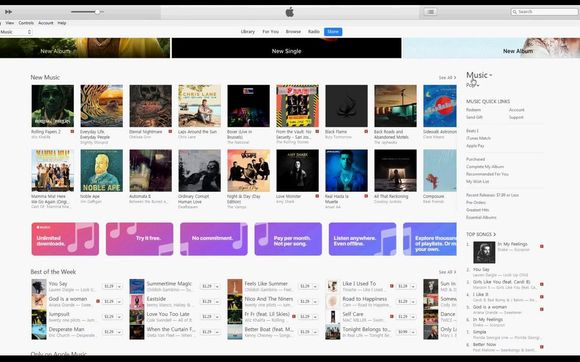Image resolution: width=580 pixels, height=362 pixels.
Task: Open the dropdown arrow beside God is a woman price
Action: (119, 301)
